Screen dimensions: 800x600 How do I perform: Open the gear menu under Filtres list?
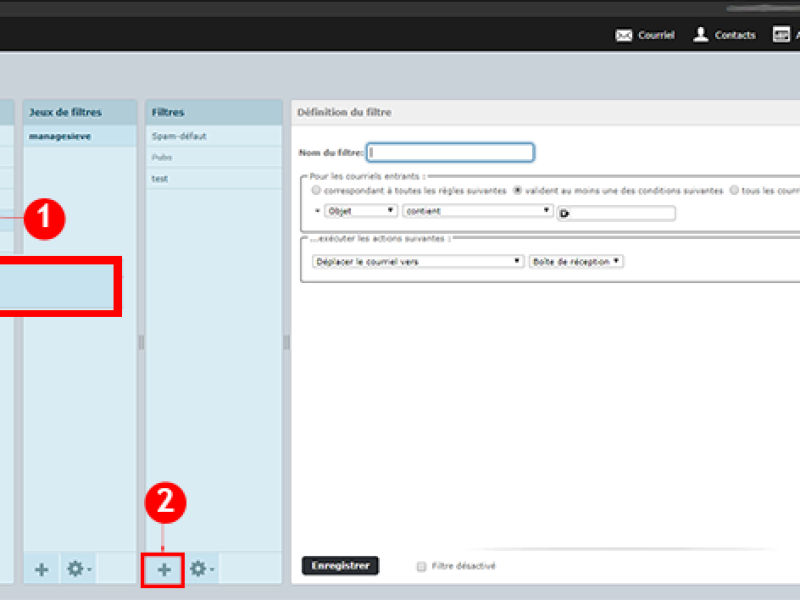click(x=202, y=568)
